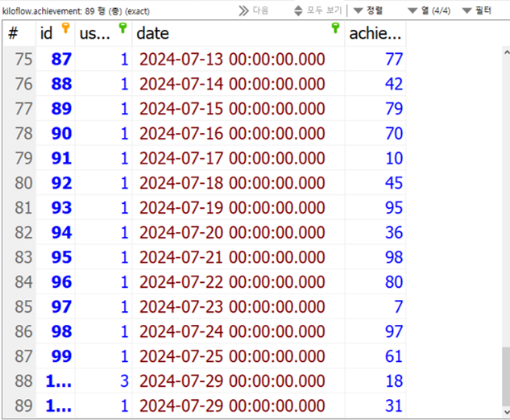Select date cell 2024-07-22 00:00:00.000
The image size is (510, 420).
pyautogui.click(x=238, y=281)
